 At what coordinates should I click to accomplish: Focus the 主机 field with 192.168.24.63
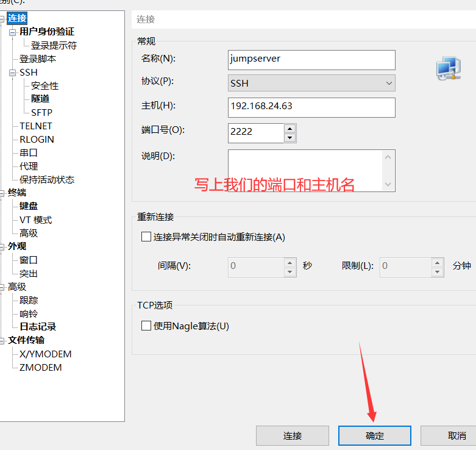pyautogui.click(x=311, y=107)
